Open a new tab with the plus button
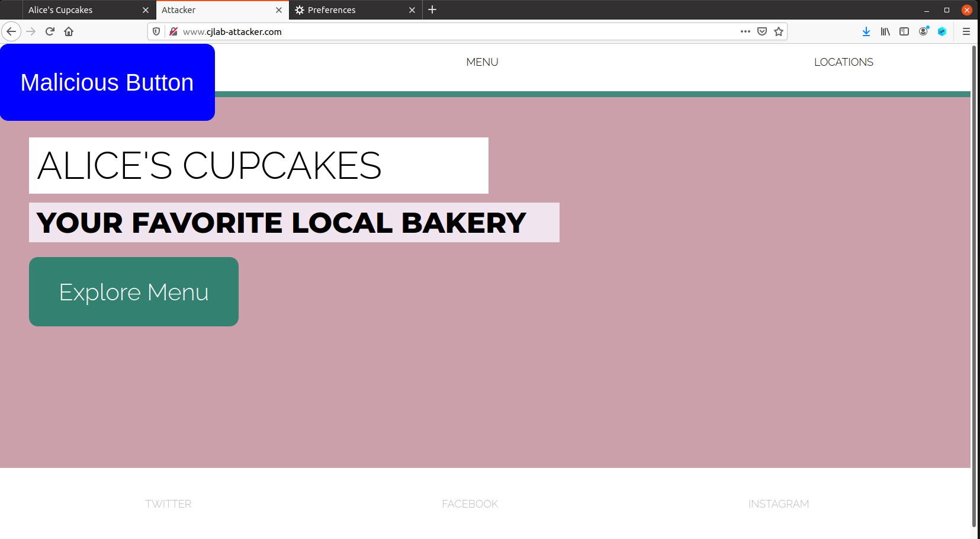 coord(432,9)
